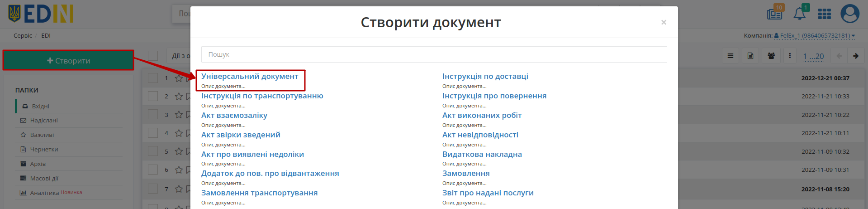Star the document in row 3
The width and height of the screenshot is (868, 209).
pyautogui.click(x=179, y=115)
